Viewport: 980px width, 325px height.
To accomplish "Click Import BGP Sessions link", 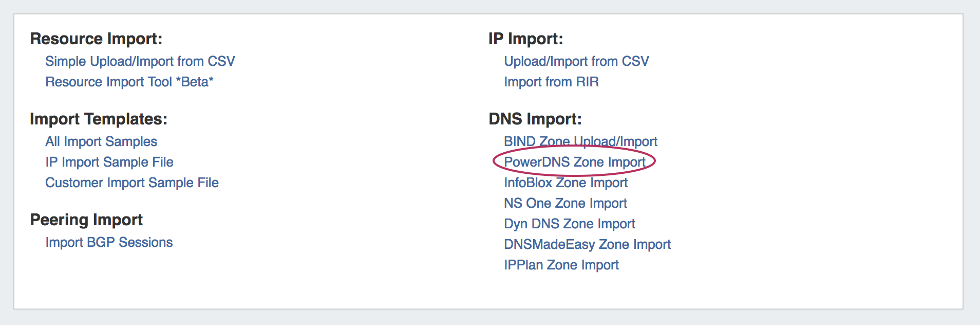I will (109, 242).
